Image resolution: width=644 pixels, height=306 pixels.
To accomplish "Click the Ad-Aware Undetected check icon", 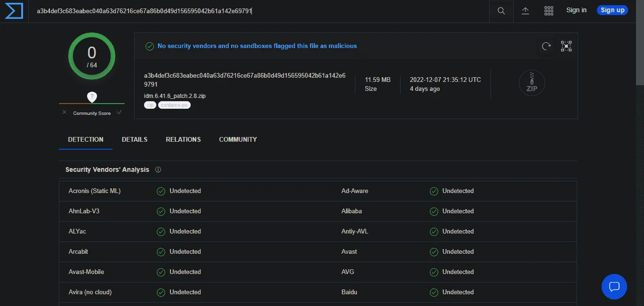I will pos(434,191).
